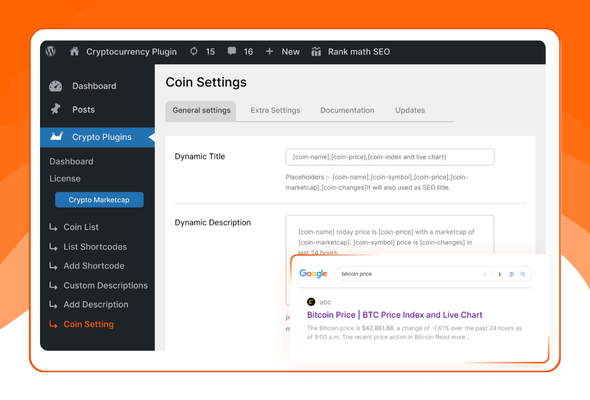
Task: Click the magnifier search icon in Google bar
Action: [x=523, y=274]
